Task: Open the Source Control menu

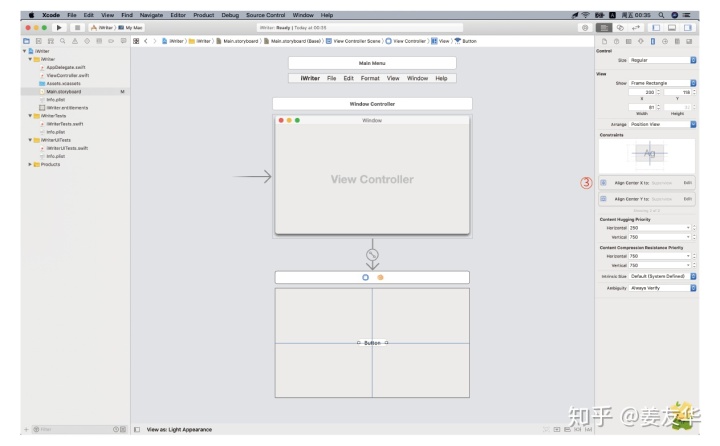Action: (x=265, y=15)
